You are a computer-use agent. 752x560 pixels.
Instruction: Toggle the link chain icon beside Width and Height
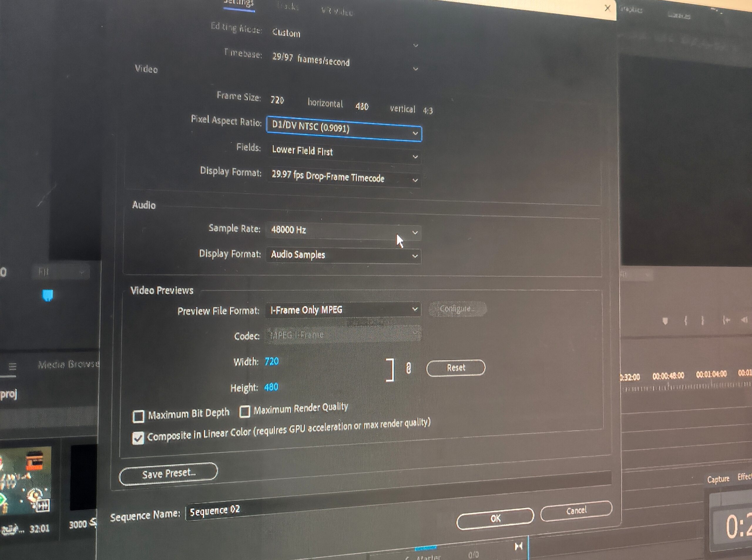[408, 368]
